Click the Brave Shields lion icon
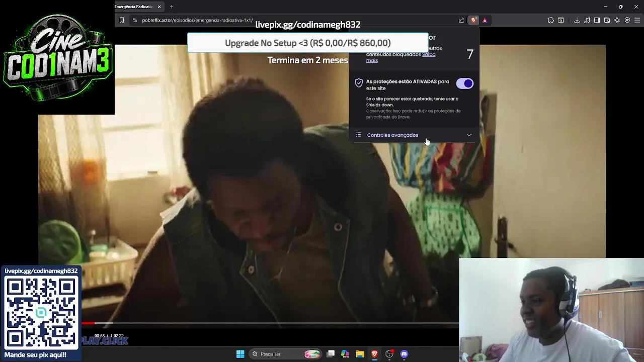 click(x=473, y=20)
